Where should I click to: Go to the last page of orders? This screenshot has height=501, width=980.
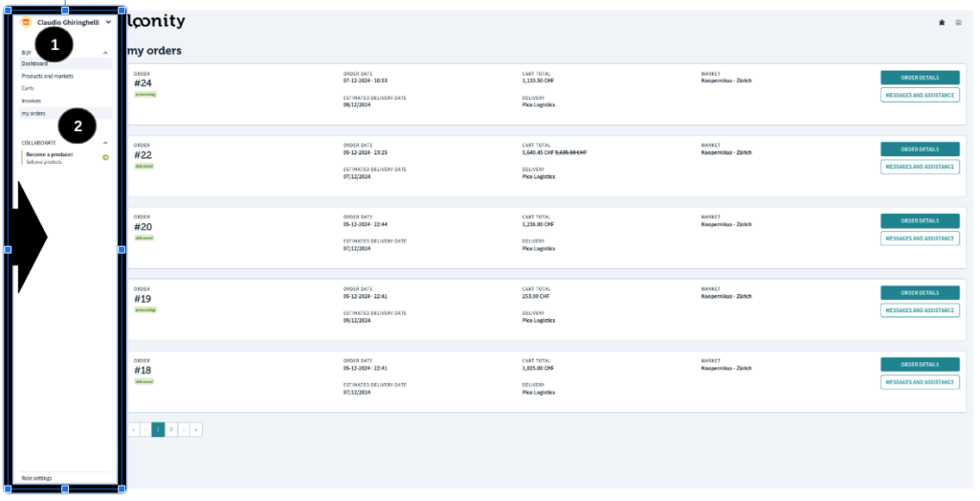click(196, 430)
